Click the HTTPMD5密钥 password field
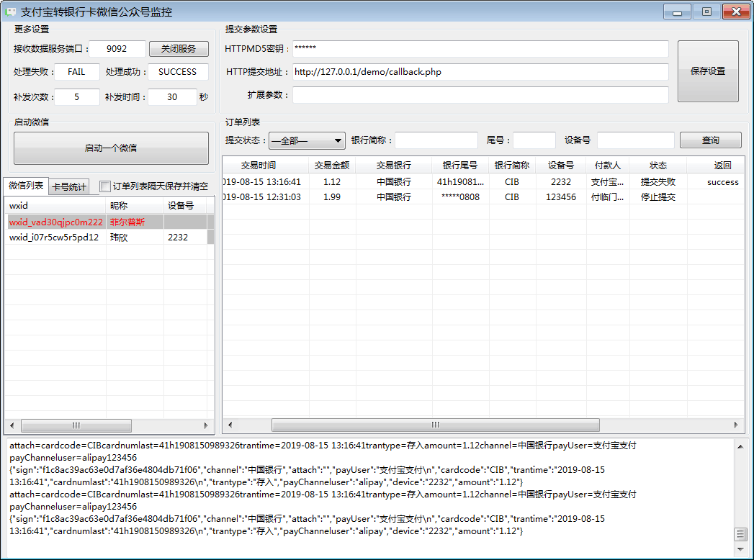754x560 pixels. pyautogui.click(x=480, y=49)
